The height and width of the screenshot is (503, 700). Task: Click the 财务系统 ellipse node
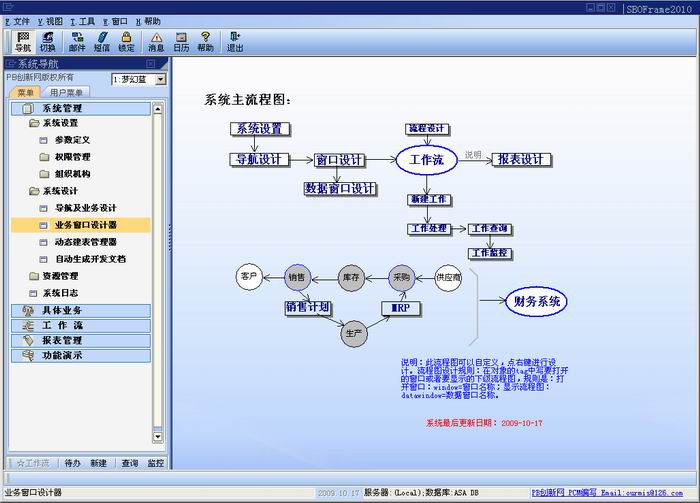[x=537, y=301]
